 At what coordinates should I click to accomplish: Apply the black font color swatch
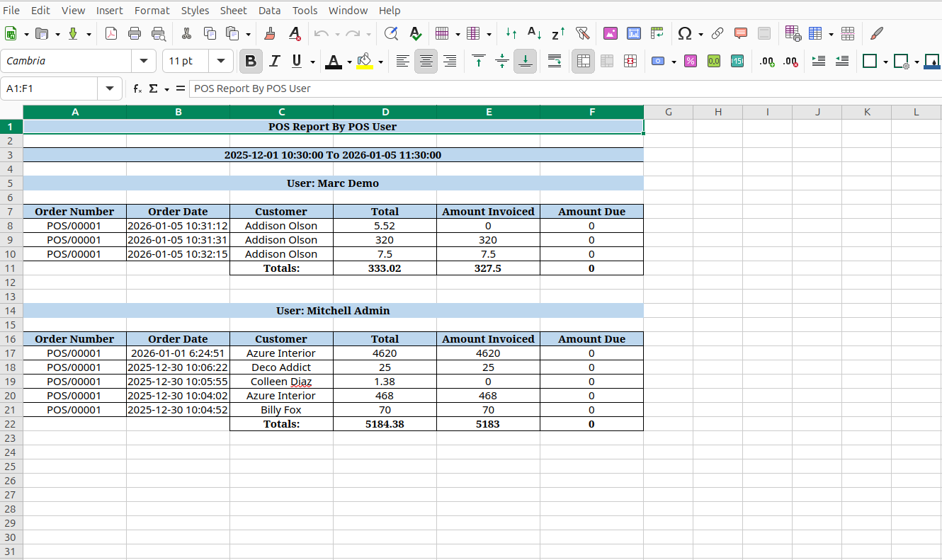334,62
